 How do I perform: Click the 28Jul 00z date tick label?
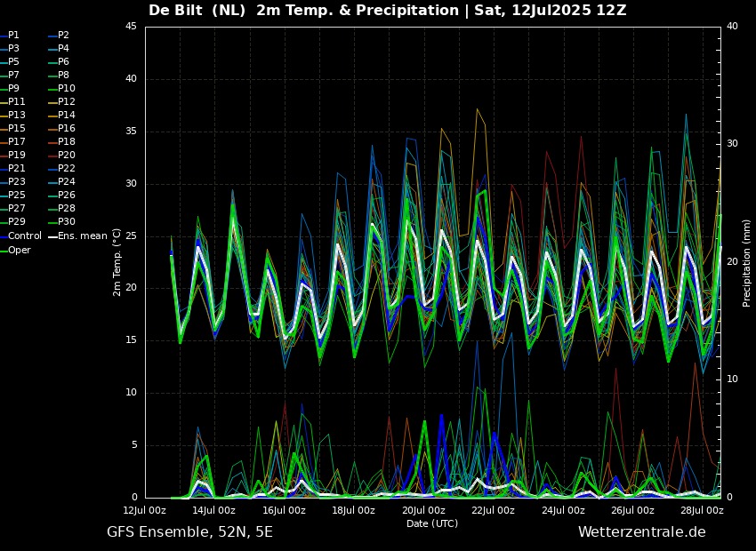pyautogui.click(x=702, y=511)
